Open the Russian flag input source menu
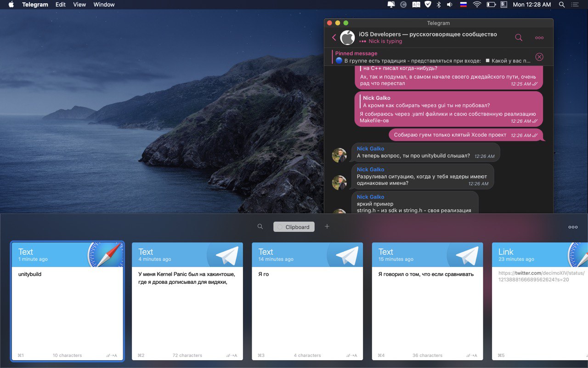Screen dimensions: 588x368 point(464,5)
